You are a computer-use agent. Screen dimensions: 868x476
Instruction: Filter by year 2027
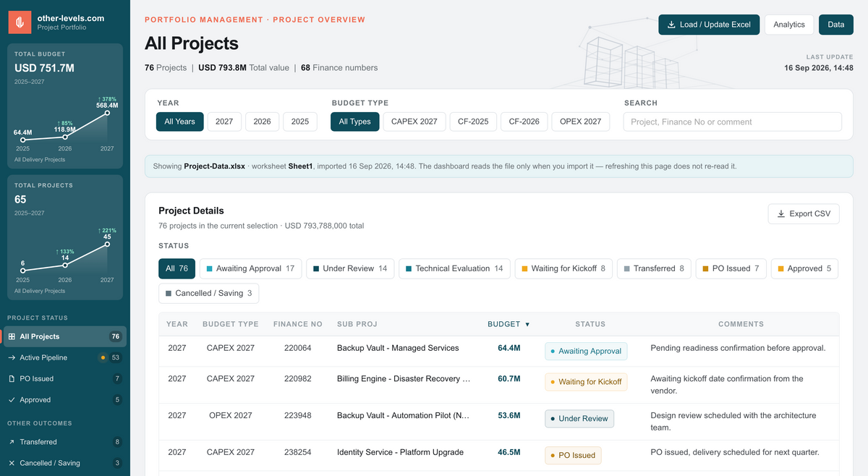coord(224,122)
